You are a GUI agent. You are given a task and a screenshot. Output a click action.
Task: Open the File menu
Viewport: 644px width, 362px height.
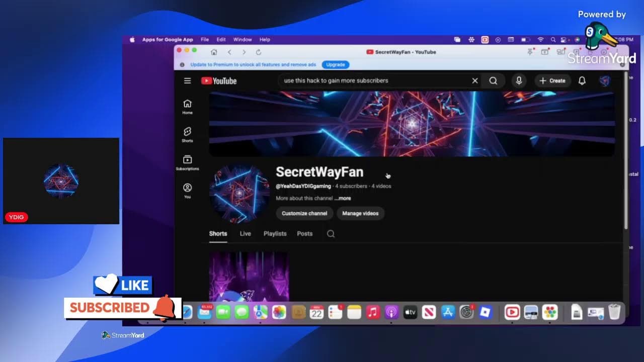tap(205, 39)
